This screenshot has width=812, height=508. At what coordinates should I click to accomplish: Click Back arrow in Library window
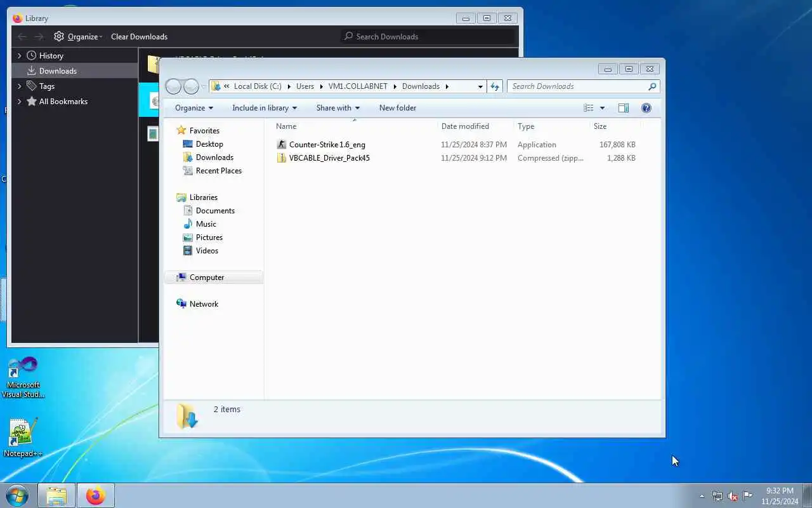[x=22, y=37]
